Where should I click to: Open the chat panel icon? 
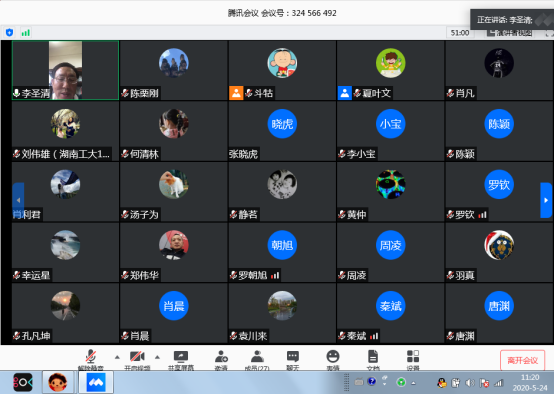point(293,359)
